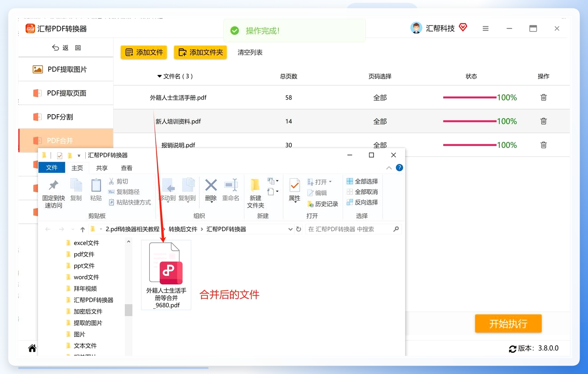Click the trash icon for 报销说明.pdf
This screenshot has height=374, width=588.
[544, 145]
